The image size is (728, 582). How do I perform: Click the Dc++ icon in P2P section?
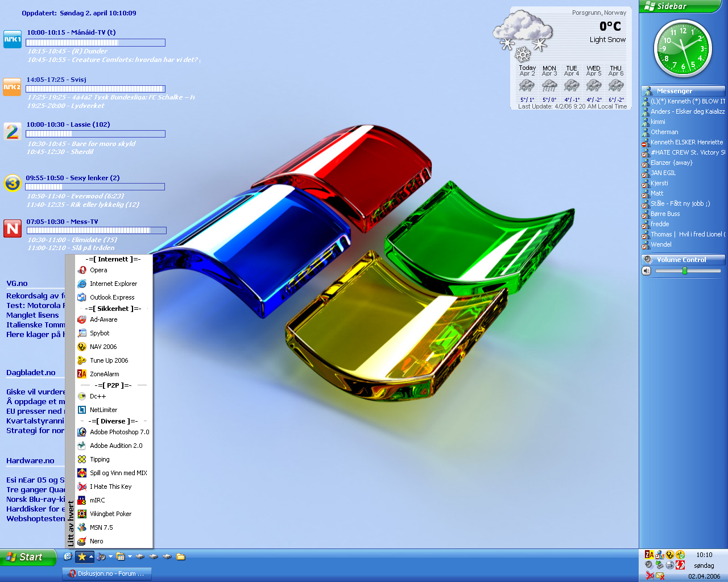click(x=82, y=396)
